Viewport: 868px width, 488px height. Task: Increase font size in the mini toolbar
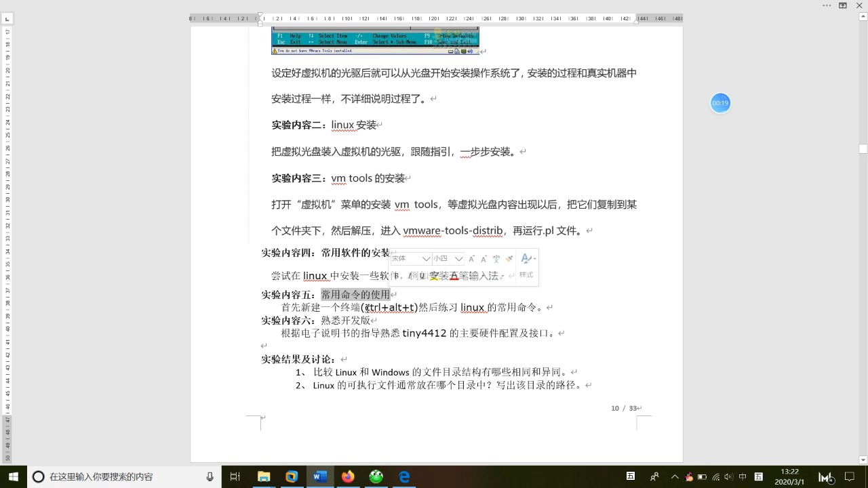click(x=472, y=259)
